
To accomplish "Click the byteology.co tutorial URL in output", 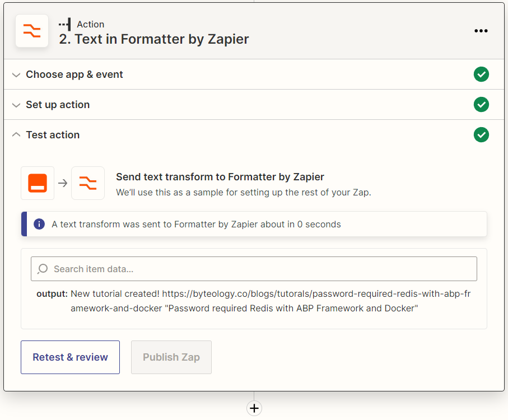I will pyautogui.click(x=271, y=301).
